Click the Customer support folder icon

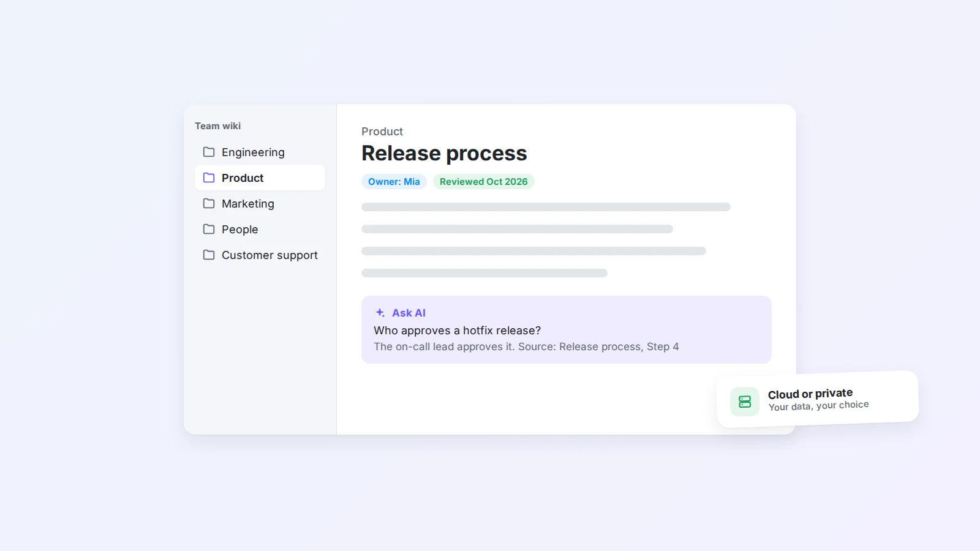(x=209, y=255)
